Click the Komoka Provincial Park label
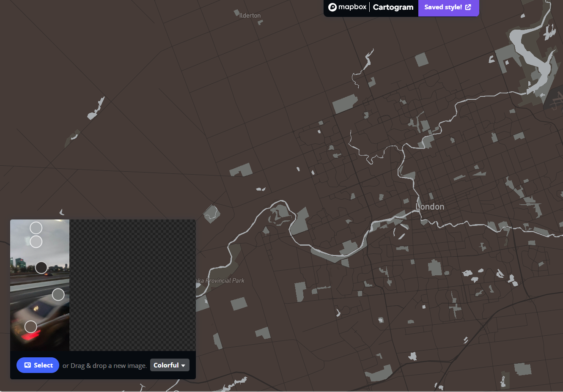The height and width of the screenshot is (392, 563). [220, 280]
